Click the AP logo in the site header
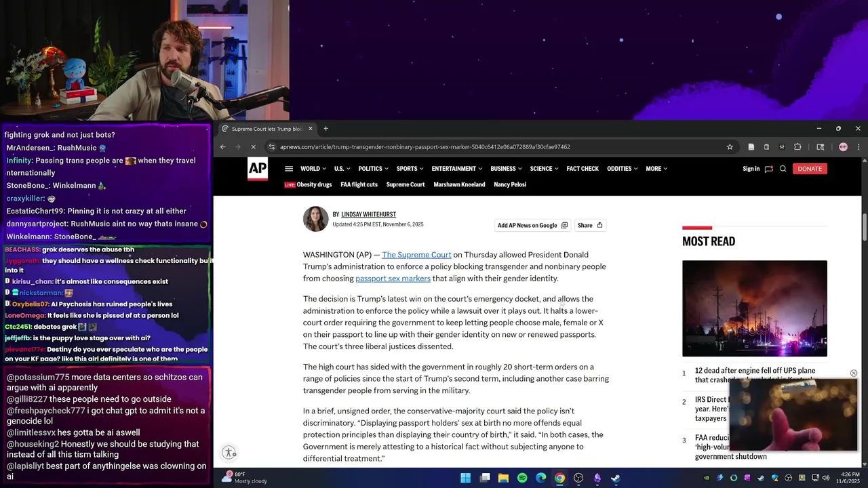This screenshot has width=868, height=488. coord(258,169)
